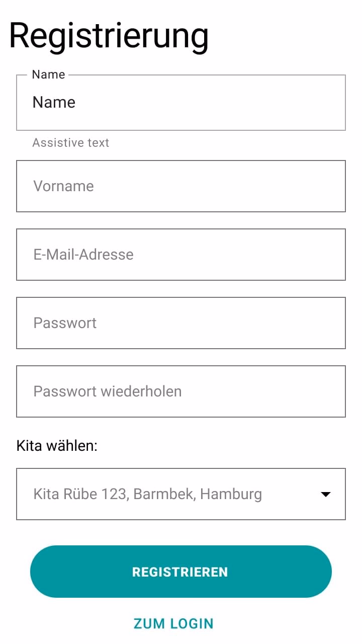Click the 'Vorname' placeholder text
The height and width of the screenshot is (644, 362).
(63, 186)
